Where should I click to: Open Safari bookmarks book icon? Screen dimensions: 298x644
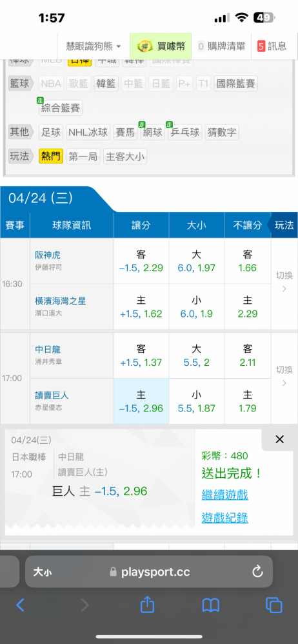coord(211,605)
